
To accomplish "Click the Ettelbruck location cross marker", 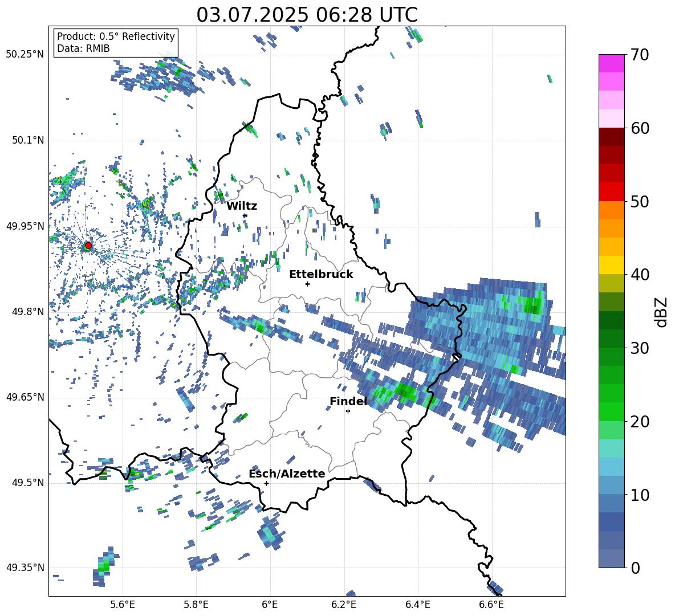I will tap(307, 284).
